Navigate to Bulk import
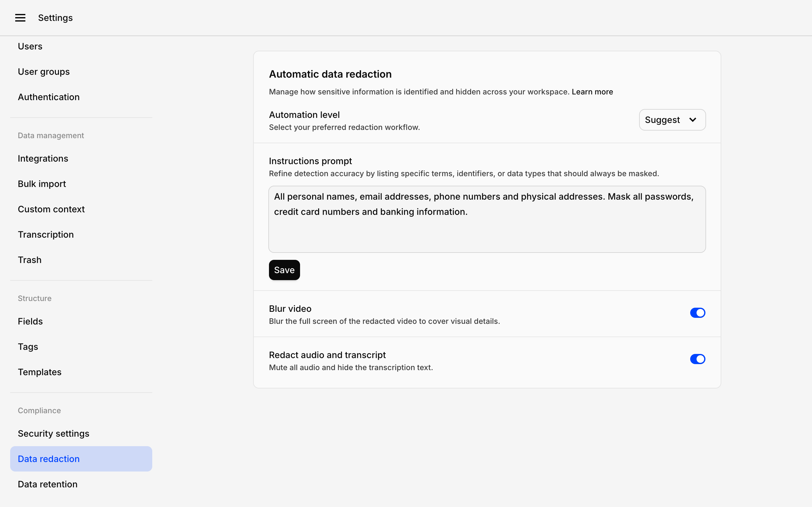This screenshot has height=507, width=812. (42, 183)
